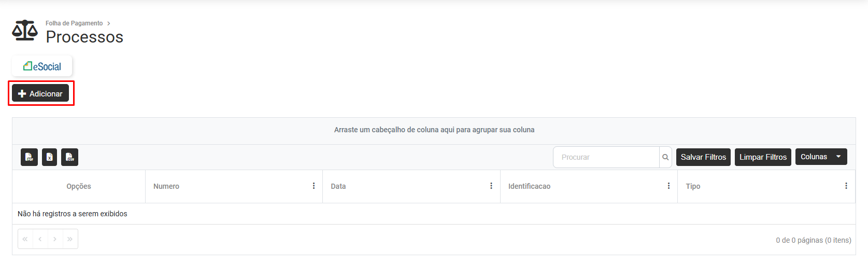Viewport: 868px width, 264px height.
Task: Export the grid to PDF
Action: pyautogui.click(x=30, y=157)
